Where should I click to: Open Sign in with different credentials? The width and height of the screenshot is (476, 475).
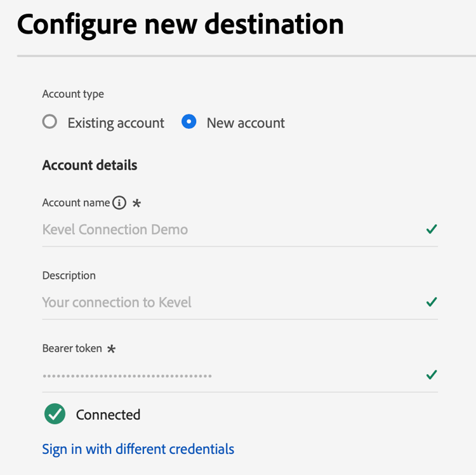click(138, 450)
